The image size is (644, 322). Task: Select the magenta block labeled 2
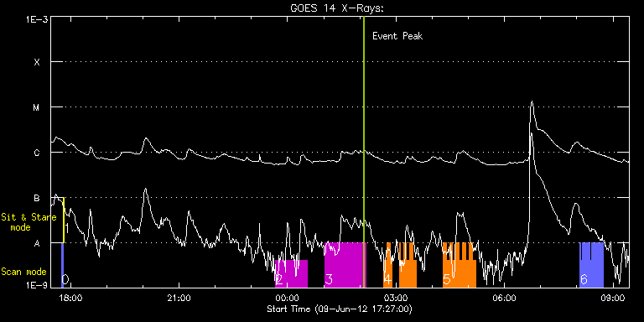(291, 273)
